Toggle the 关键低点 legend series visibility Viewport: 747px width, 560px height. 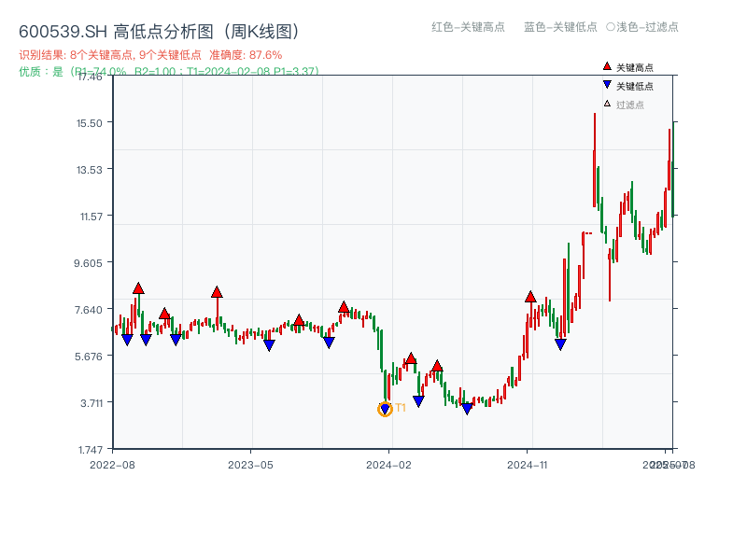pos(635,86)
